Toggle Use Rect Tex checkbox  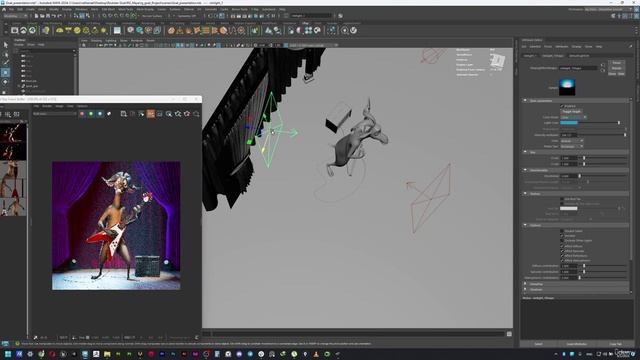[562, 199]
